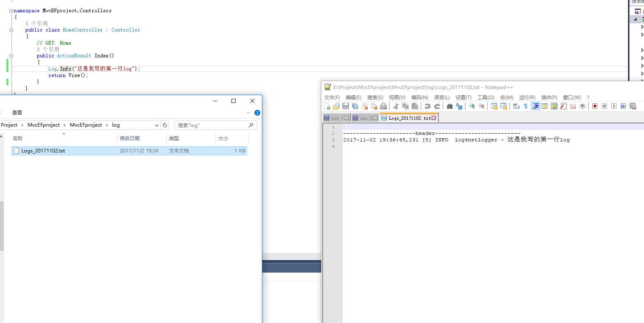Sort by 修改日期 column header
The image size is (644, 323).
[x=130, y=139]
